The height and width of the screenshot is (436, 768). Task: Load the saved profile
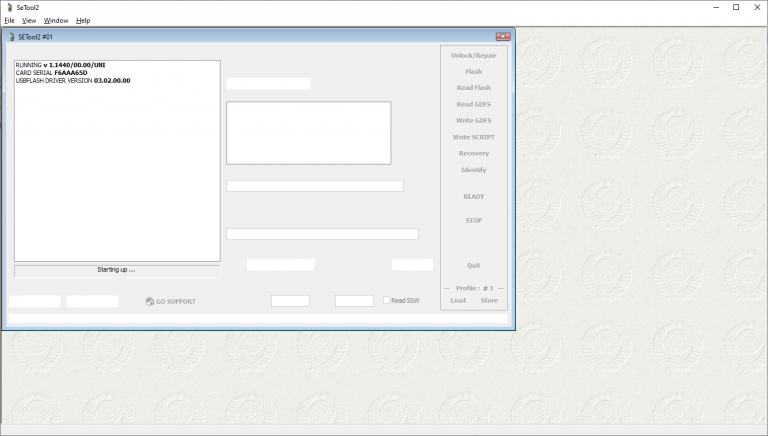coord(458,300)
